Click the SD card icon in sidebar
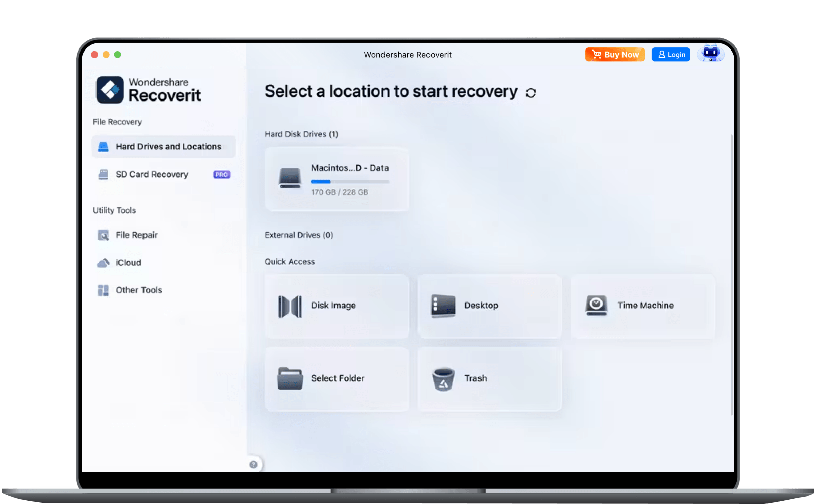 (103, 174)
